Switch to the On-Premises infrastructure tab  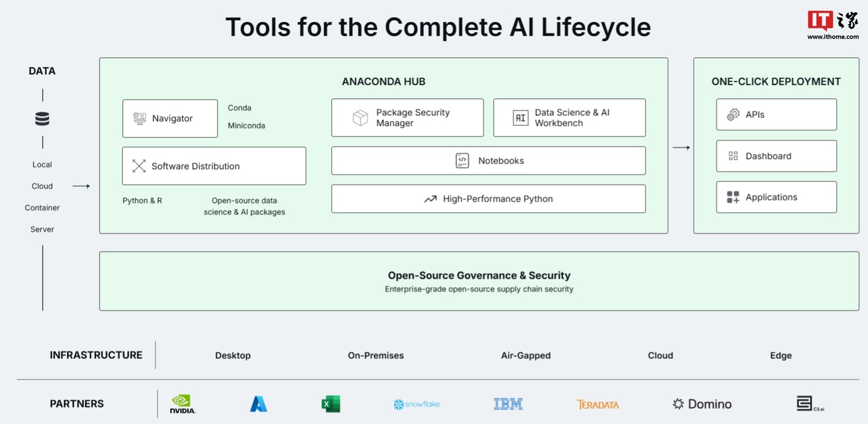(x=376, y=355)
